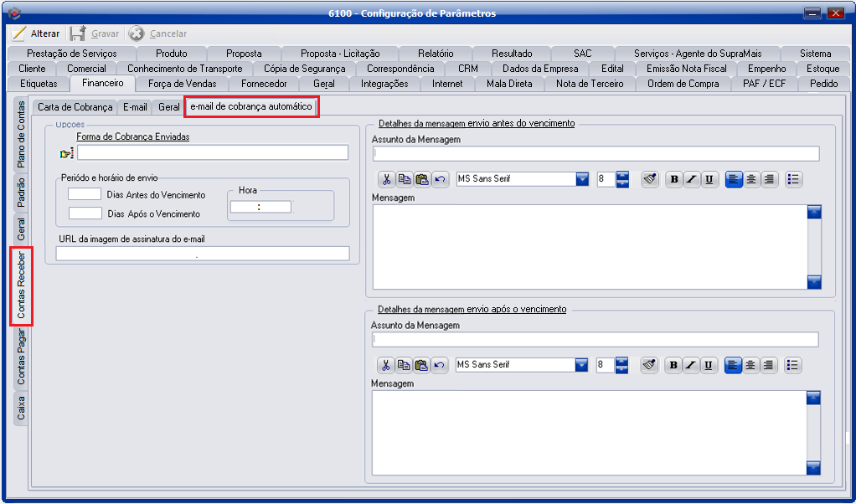Click font size 8 stepper in upper toolbar

[622, 179]
